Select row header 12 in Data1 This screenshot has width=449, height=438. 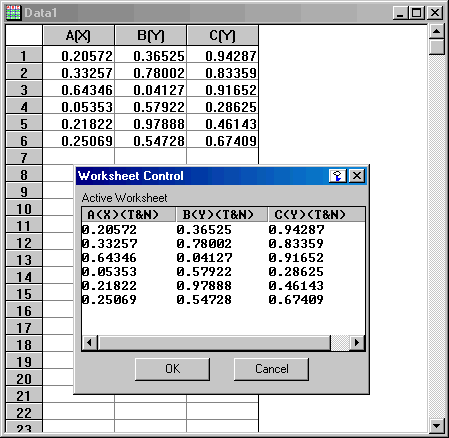pyautogui.click(x=24, y=242)
